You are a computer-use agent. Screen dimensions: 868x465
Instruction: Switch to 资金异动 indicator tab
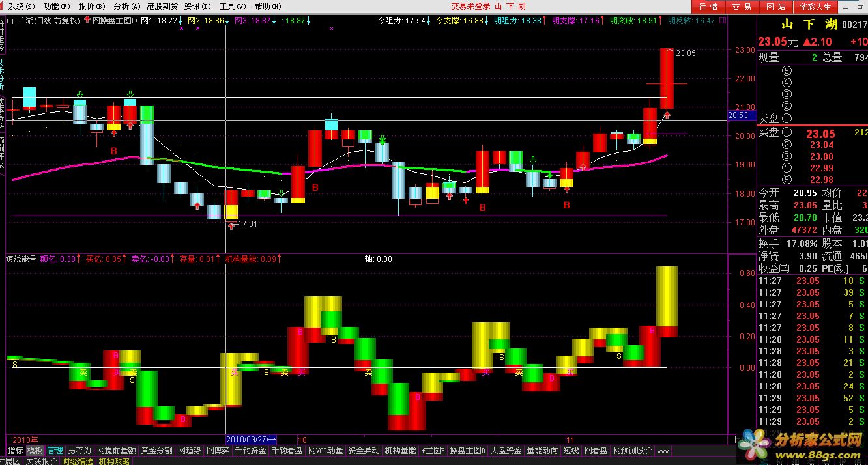coord(364,450)
